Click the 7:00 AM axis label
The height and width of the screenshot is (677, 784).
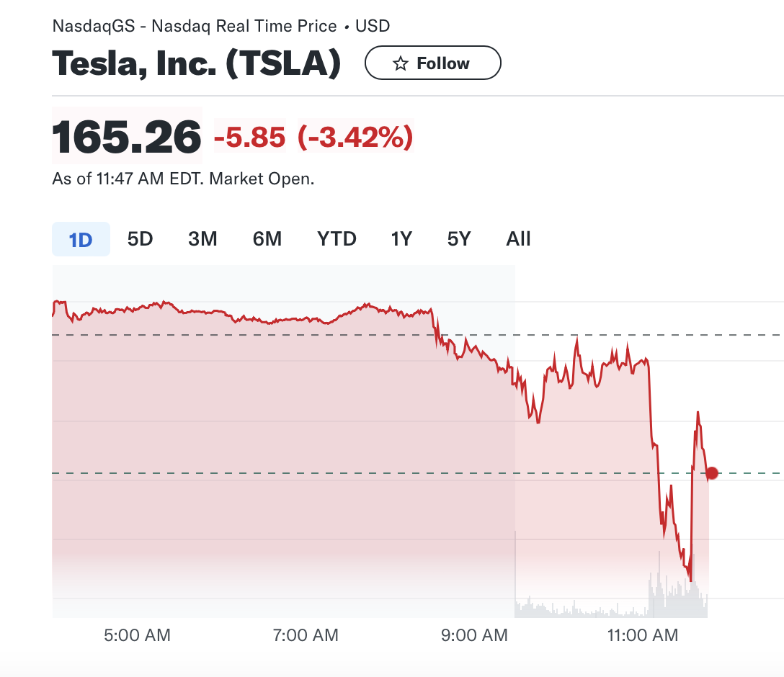coord(305,635)
